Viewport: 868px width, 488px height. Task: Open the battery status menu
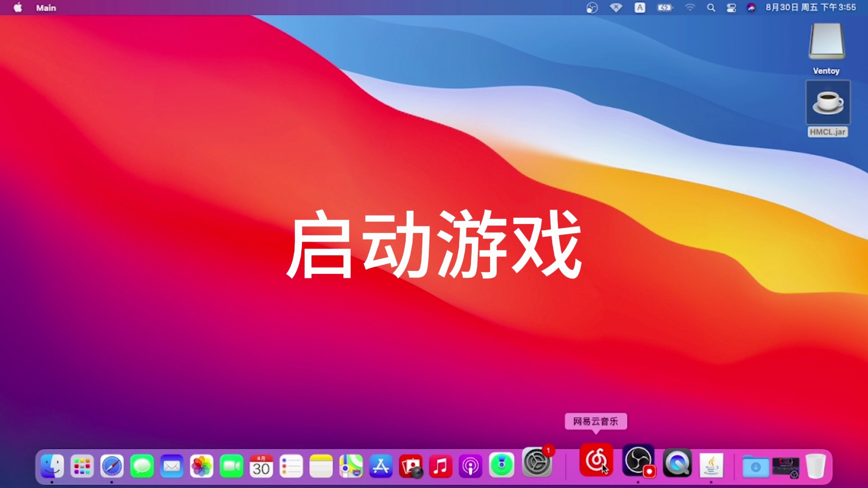664,8
